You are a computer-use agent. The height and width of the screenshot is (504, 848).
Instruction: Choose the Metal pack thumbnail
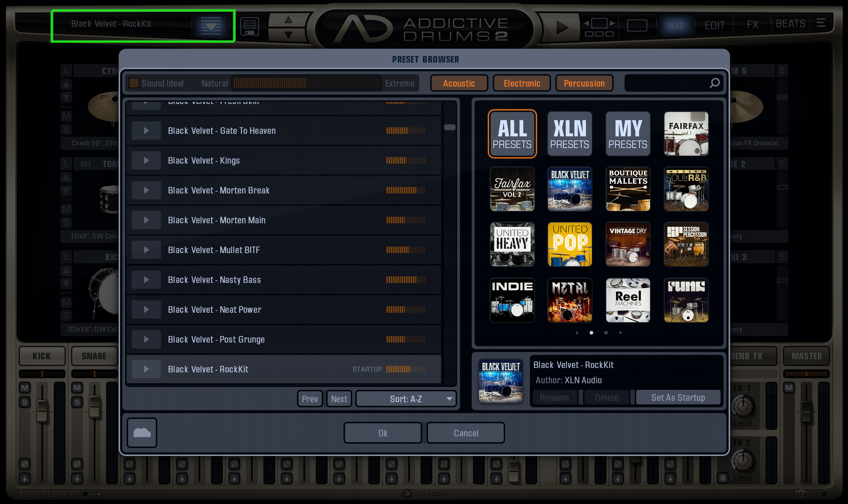click(570, 300)
